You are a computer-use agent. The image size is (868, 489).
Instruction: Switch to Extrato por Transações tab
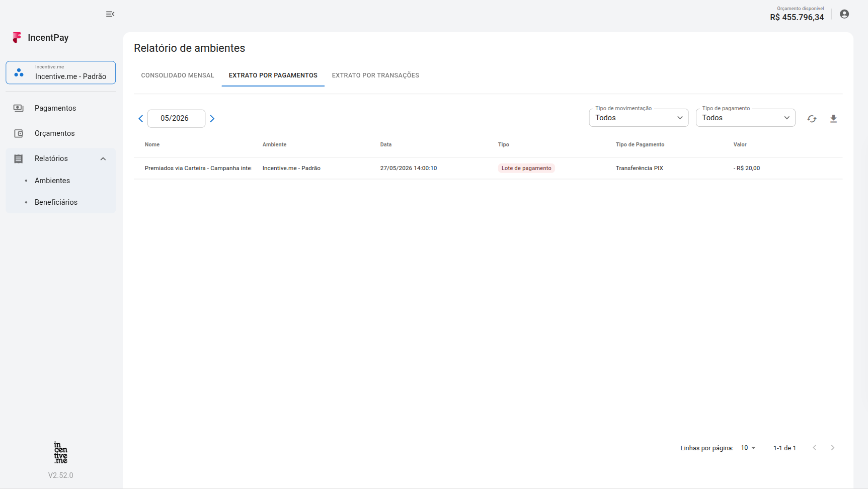(375, 75)
